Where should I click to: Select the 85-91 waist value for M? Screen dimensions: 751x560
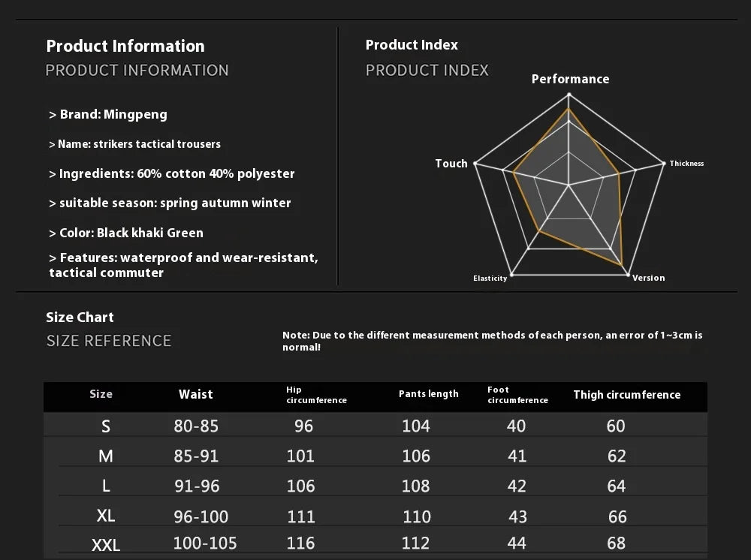[x=196, y=456]
